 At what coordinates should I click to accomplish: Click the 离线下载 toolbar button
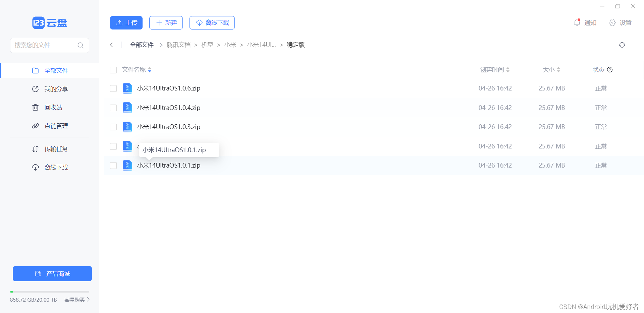coord(212,23)
